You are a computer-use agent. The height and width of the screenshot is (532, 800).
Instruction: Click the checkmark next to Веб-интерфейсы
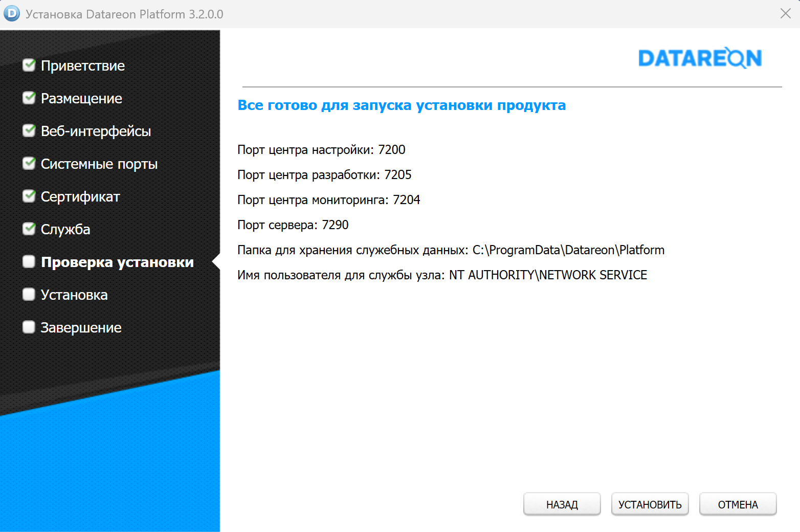coord(29,131)
